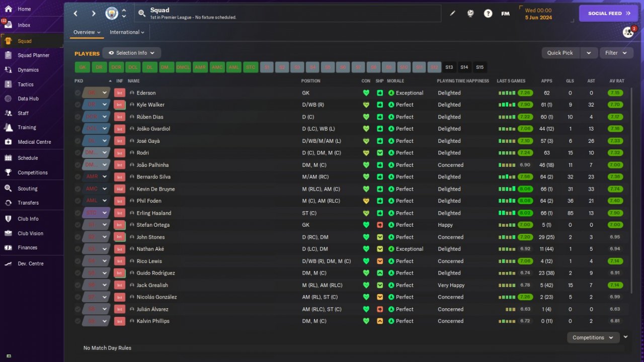The image size is (644, 362).
Task: Open the help question mark icon
Action: [488, 14]
